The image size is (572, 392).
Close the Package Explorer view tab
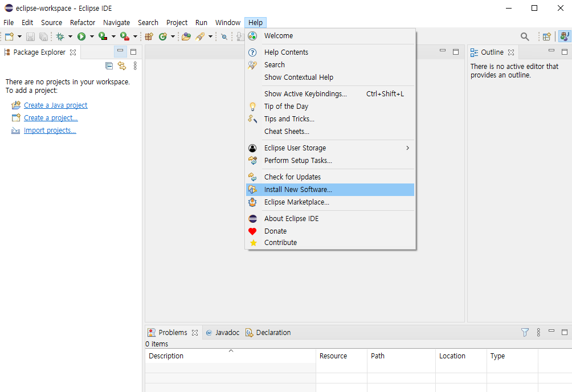pos(73,52)
